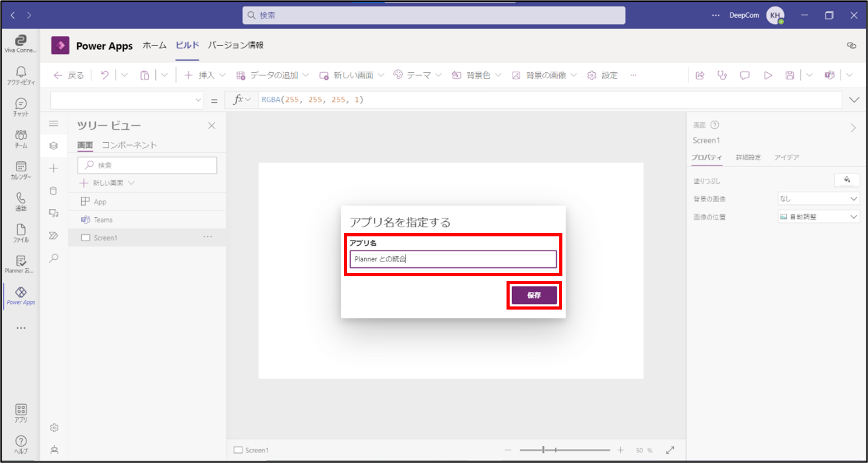The width and height of the screenshot is (868, 463).
Task: Open the media icon in rail
Action: pos(54,213)
